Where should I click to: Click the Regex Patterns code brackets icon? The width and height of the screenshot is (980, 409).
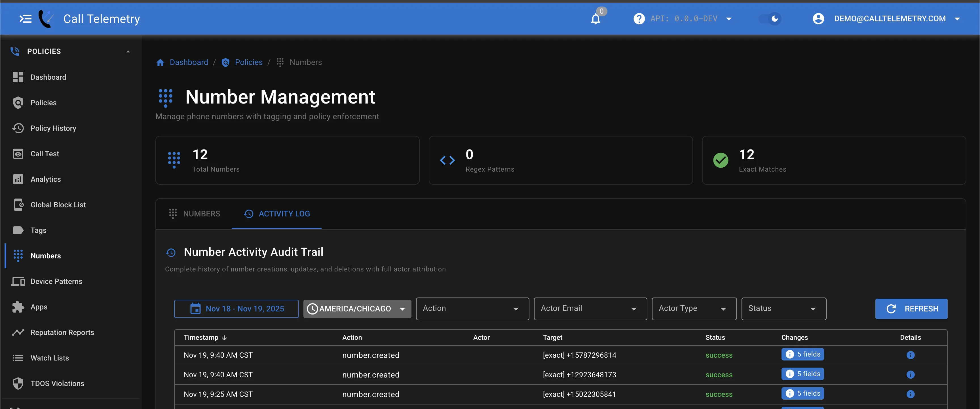[x=447, y=160]
